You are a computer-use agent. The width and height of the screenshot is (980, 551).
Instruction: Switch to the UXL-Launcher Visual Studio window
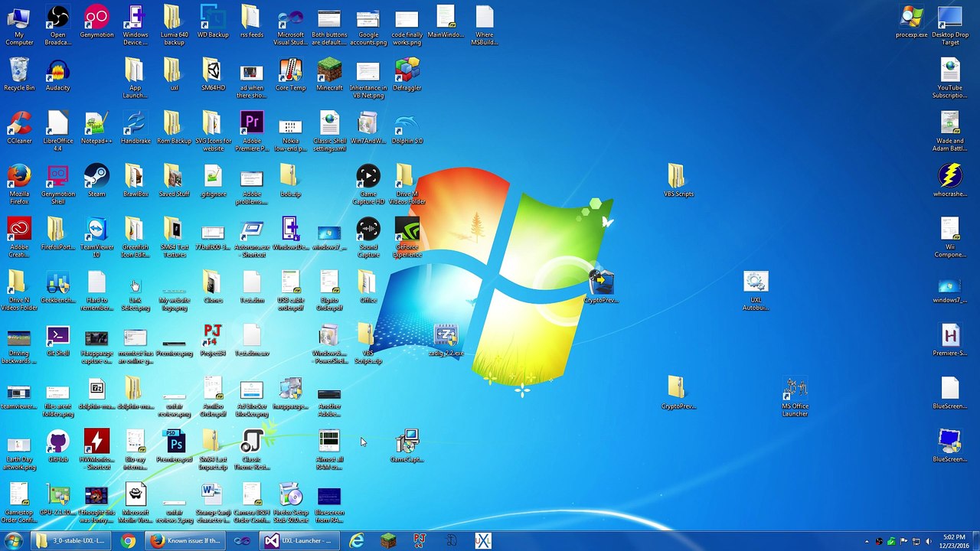click(x=301, y=541)
